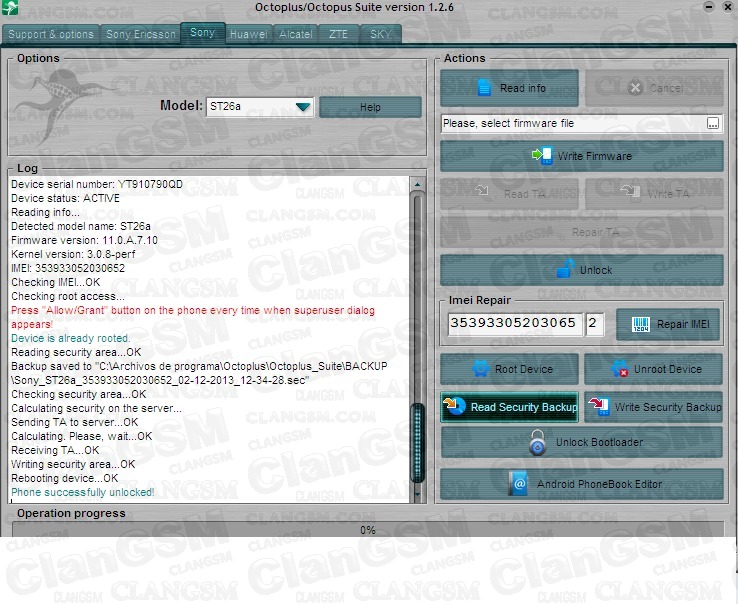This screenshot has width=738, height=604.
Task: Click the Write Security Backup icon
Action: pyautogui.click(x=599, y=406)
